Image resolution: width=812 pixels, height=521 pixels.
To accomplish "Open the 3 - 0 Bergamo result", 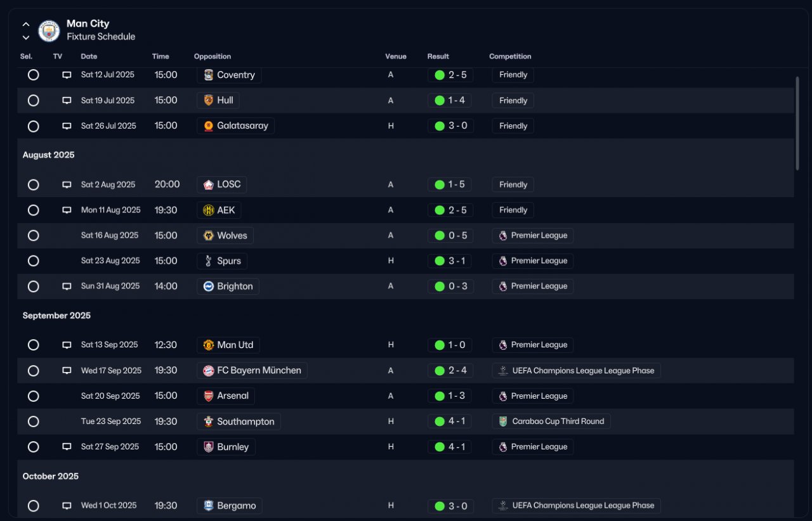I will [x=450, y=506].
